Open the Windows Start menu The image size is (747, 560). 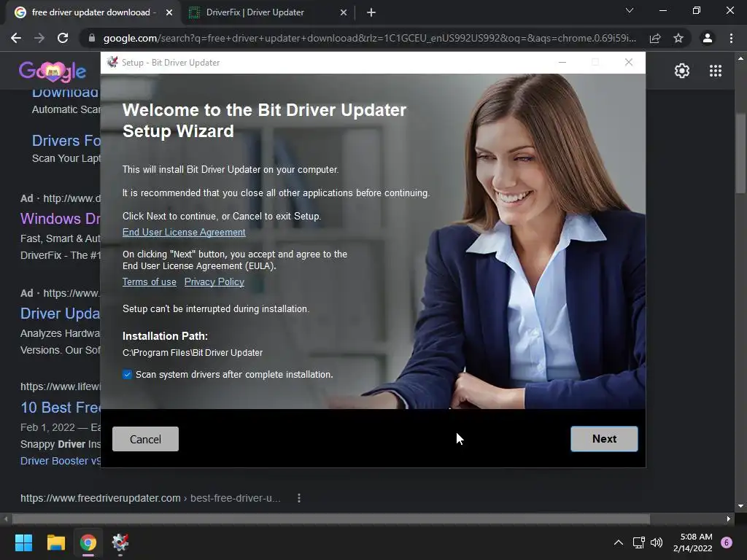click(x=23, y=542)
